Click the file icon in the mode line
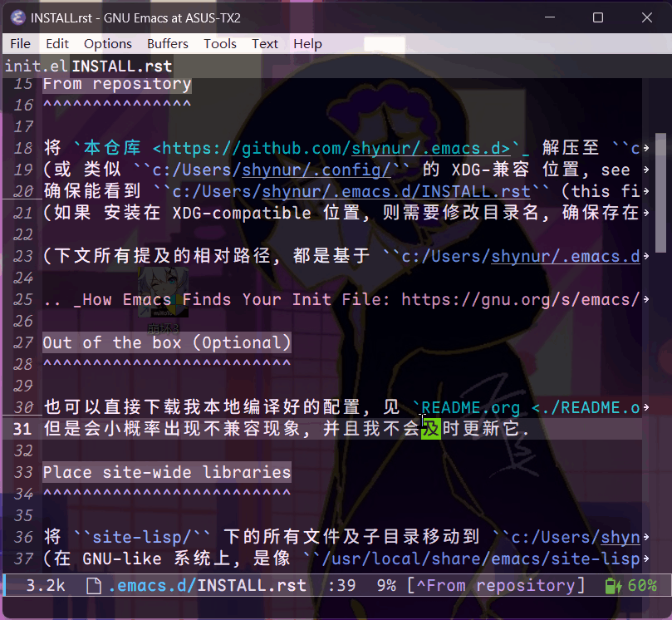Screen dimensions: 672x620 [93, 586]
